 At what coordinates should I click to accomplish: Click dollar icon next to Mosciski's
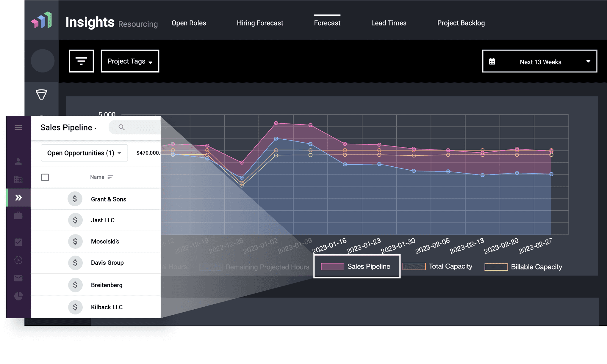point(75,241)
